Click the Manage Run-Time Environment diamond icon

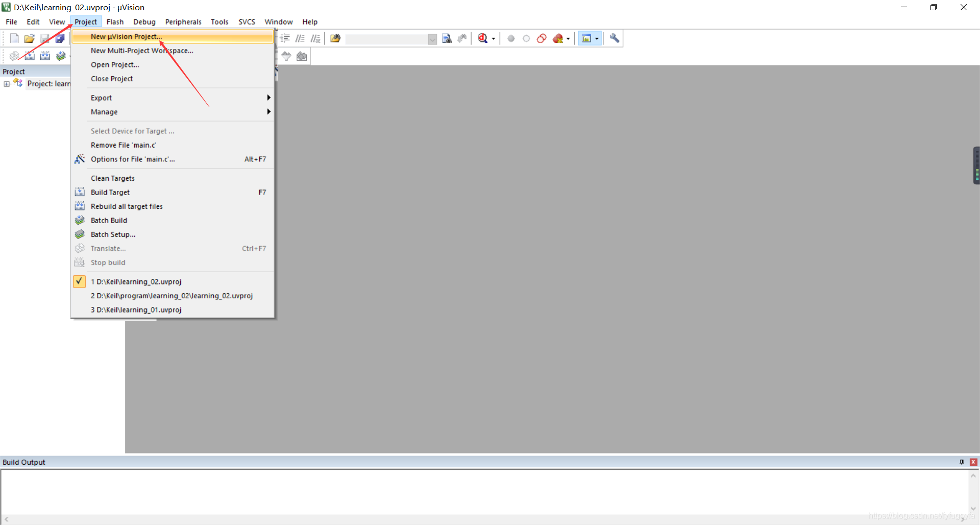coord(286,56)
